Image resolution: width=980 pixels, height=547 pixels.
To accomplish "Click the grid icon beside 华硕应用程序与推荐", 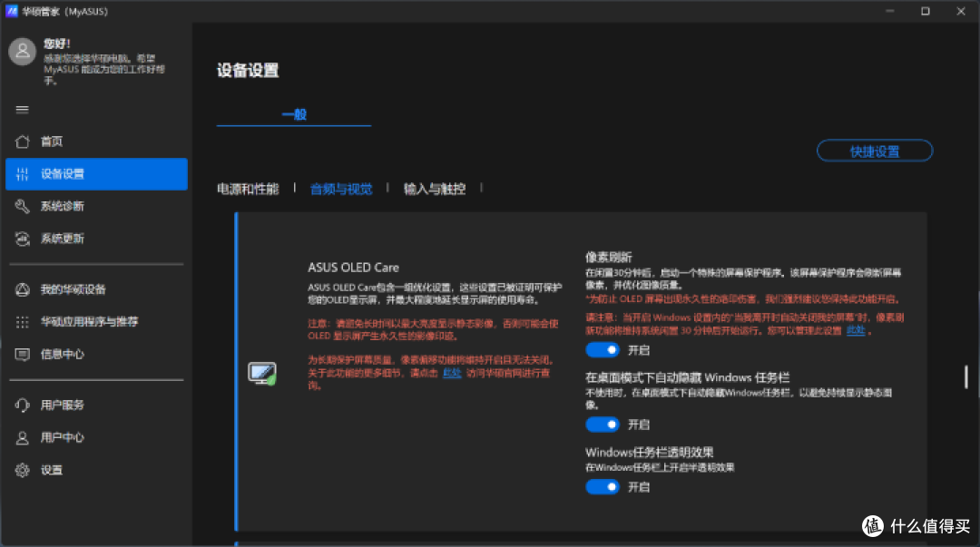I will click(x=23, y=322).
